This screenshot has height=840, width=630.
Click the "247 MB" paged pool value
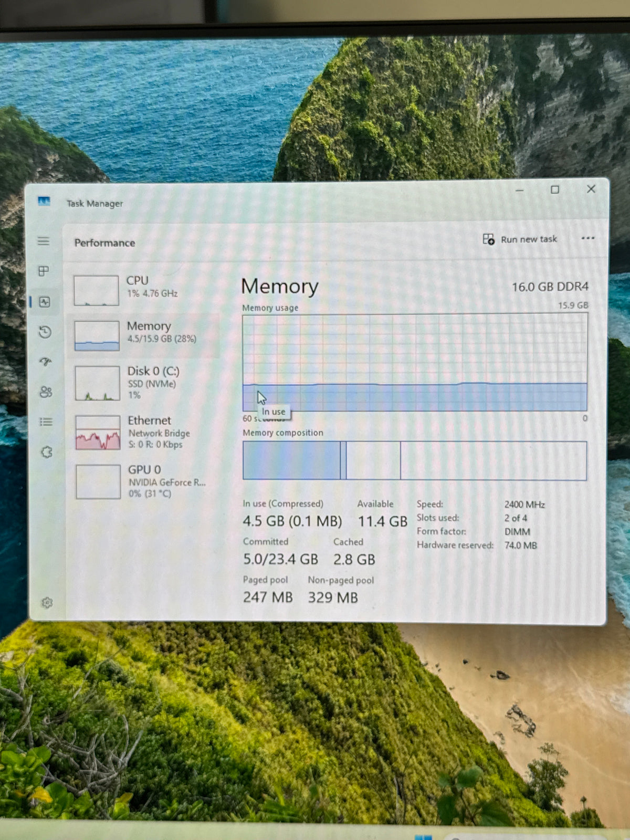[268, 597]
